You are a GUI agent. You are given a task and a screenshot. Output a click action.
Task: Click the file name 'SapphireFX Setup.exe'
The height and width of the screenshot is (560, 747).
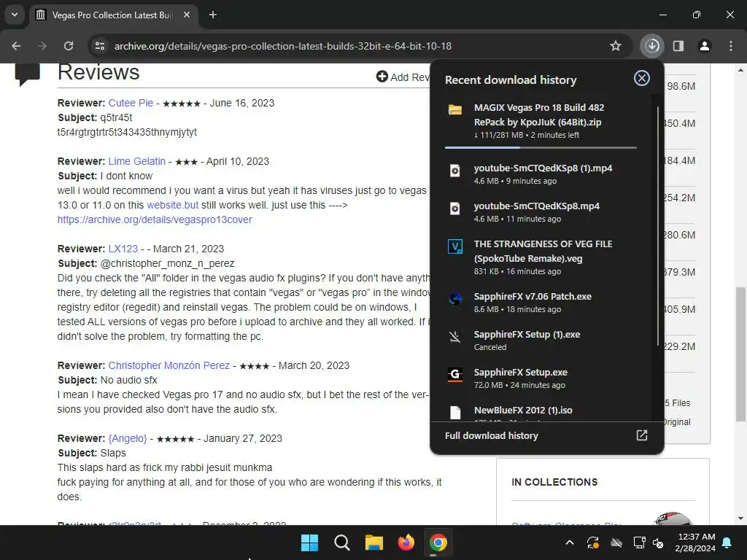[521, 373]
